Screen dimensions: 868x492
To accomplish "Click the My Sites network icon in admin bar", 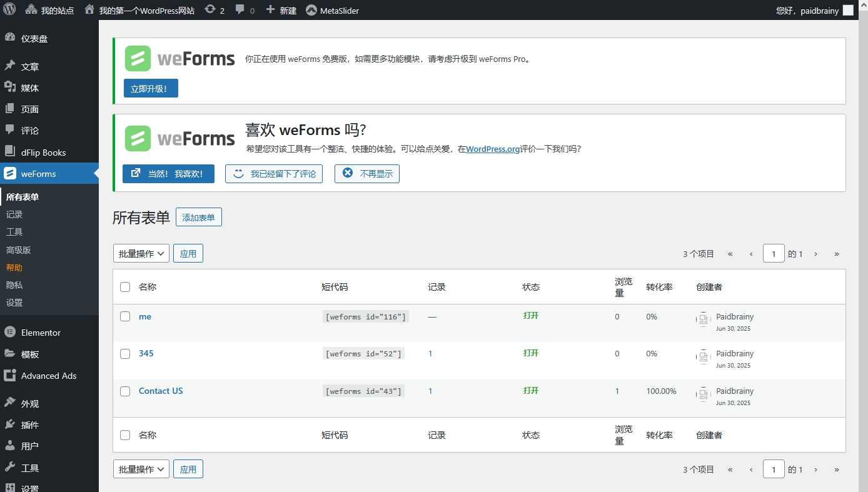I will pyautogui.click(x=31, y=10).
